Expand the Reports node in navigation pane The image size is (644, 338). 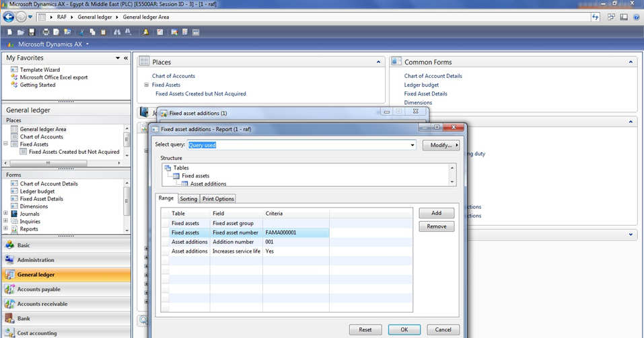pyautogui.click(x=6, y=229)
